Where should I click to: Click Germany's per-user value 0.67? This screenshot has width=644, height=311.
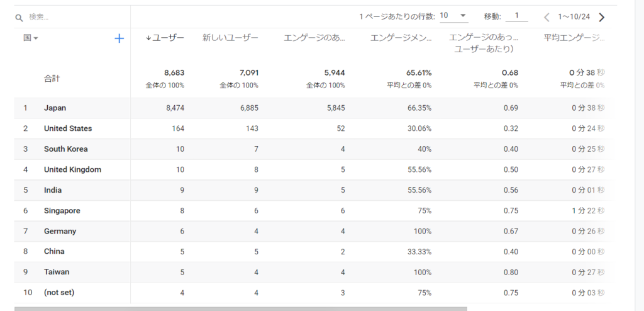coord(512,231)
